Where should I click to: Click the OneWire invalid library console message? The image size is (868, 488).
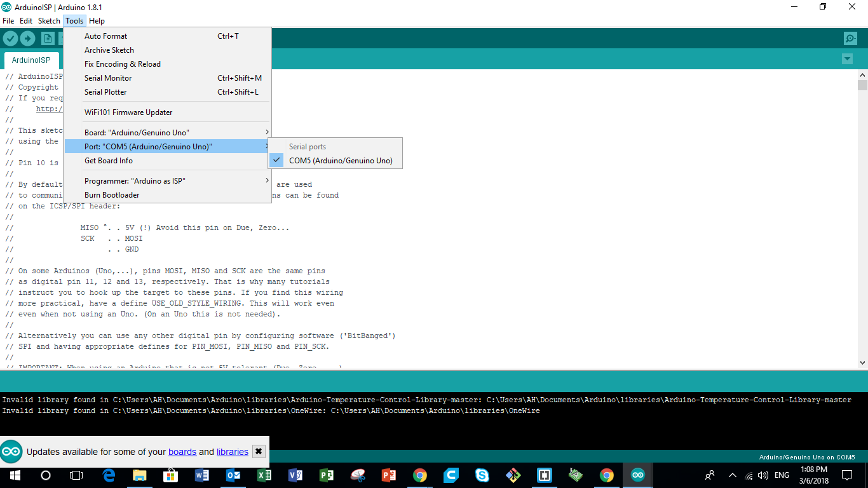[x=271, y=410]
